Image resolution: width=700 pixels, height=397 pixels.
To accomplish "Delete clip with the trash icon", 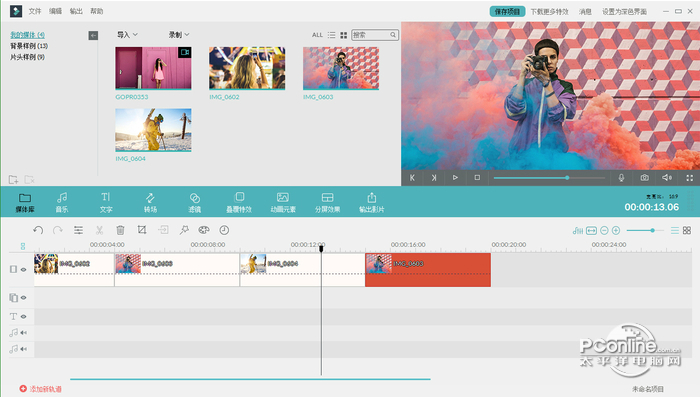I will 120,230.
